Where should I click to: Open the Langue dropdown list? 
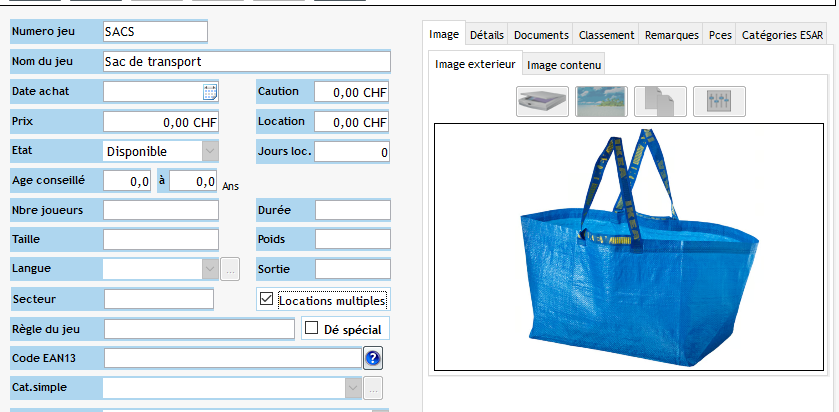(210, 269)
